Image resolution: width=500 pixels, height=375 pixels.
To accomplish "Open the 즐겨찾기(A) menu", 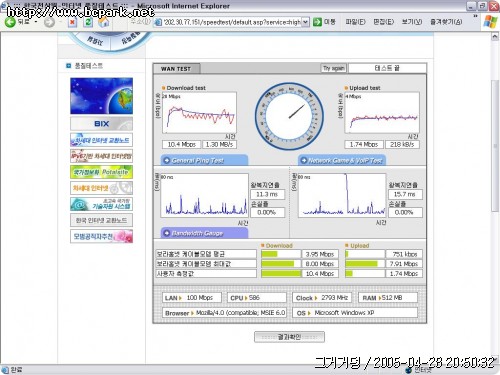I will click(446, 22).
